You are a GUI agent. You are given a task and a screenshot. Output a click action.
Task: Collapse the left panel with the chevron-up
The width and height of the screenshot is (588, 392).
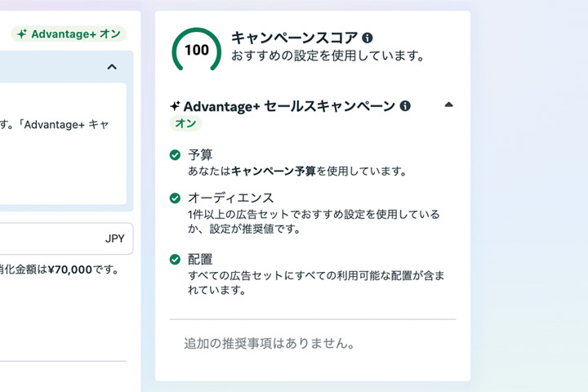[x=112, y=67]
